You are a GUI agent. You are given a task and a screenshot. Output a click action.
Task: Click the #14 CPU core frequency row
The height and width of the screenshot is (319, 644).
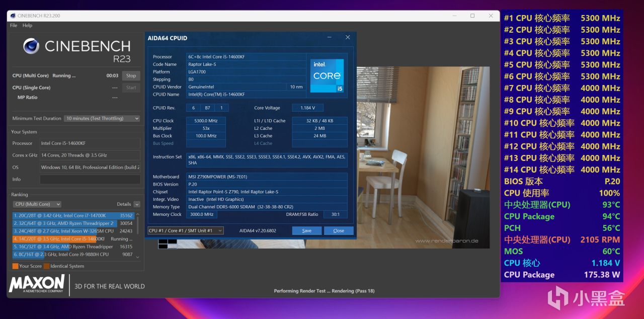click(562, 170)
